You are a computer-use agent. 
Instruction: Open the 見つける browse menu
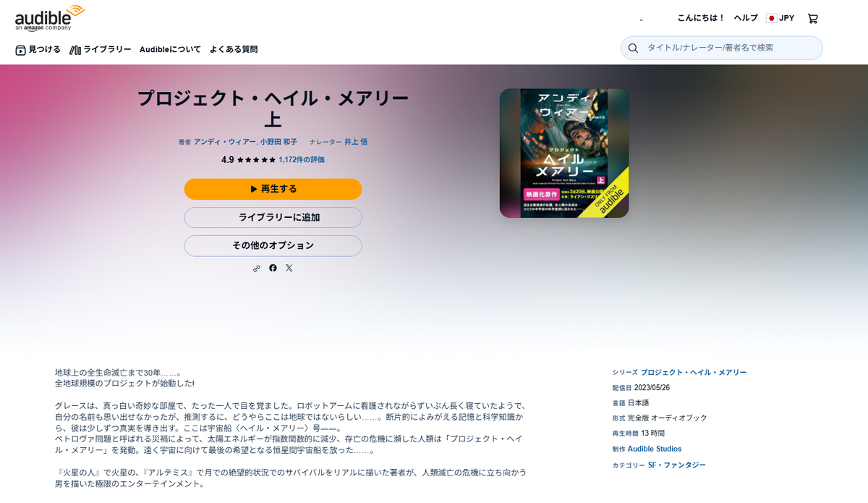click(38, 49)
